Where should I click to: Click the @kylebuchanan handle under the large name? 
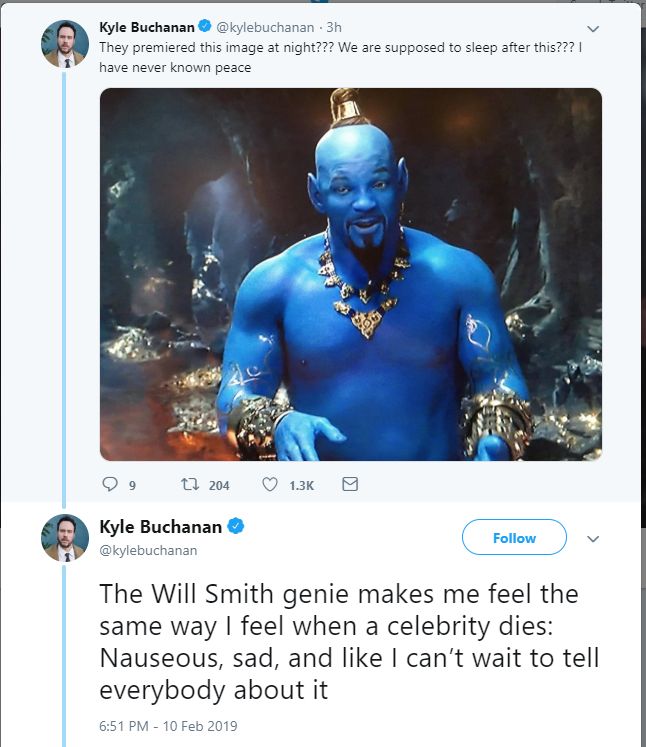(x=148, y=550)
